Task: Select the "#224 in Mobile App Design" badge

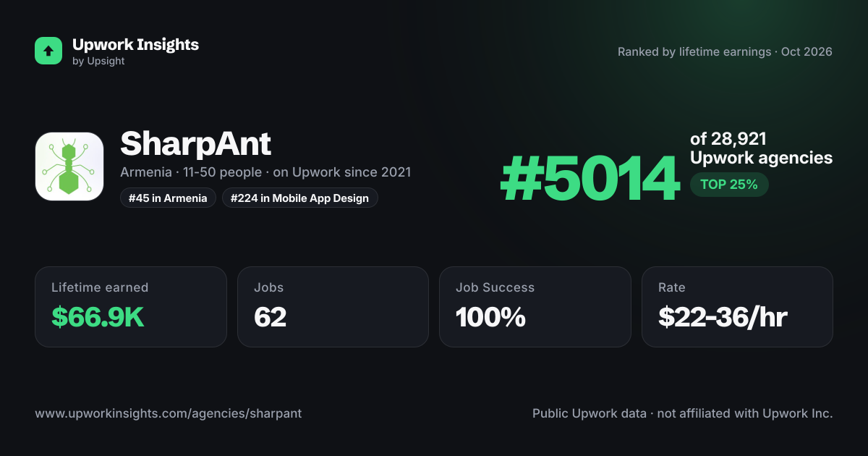Action: (300, 198)
